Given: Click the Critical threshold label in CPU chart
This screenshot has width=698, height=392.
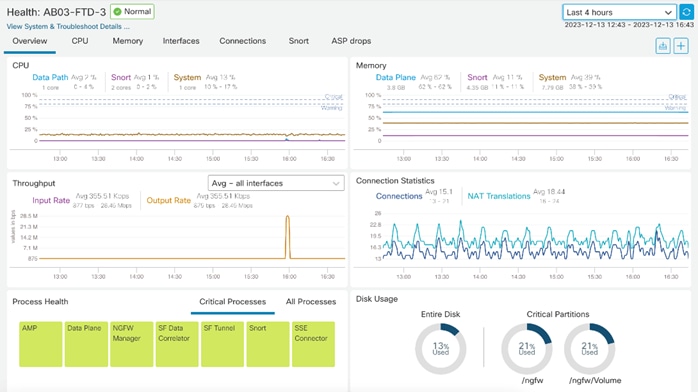Looking at the screenshot, I should pos(333,97).
